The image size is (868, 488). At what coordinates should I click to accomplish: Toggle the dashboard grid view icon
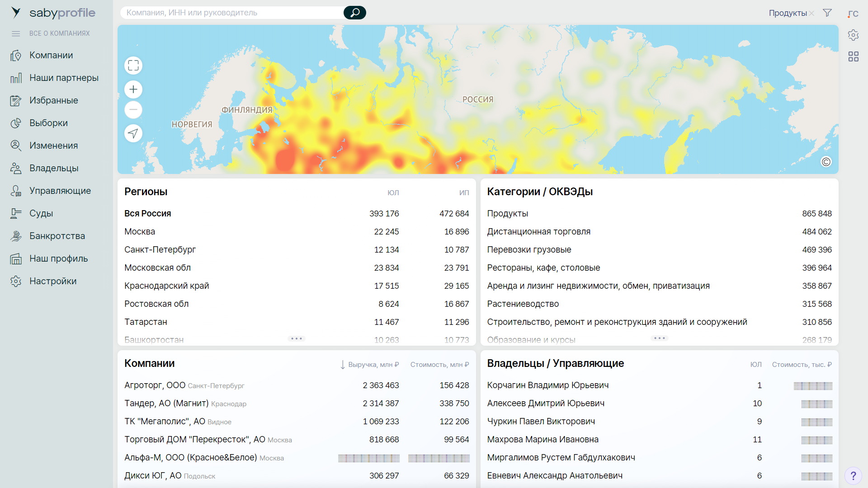(854, 56)
